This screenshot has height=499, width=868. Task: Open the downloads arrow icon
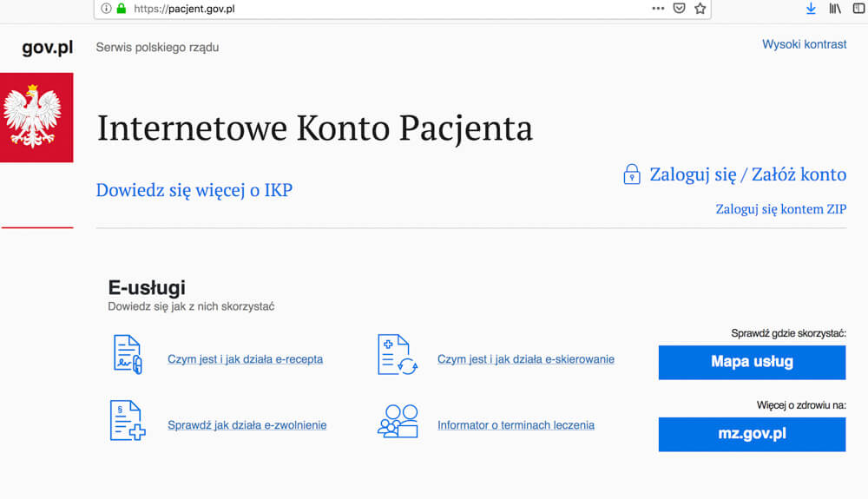coord(811,9)
